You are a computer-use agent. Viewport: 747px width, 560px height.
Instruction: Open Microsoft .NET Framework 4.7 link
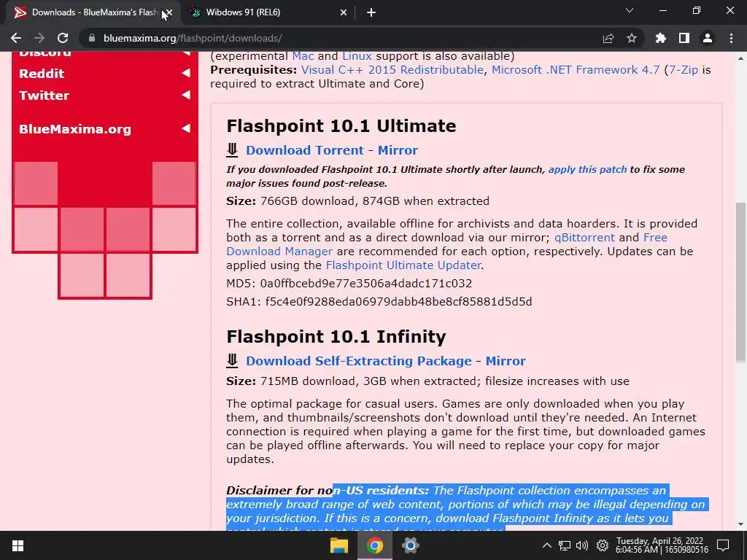click(x=576, y=70)
